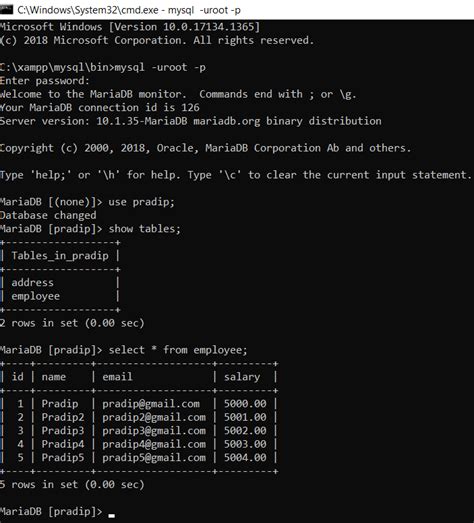The height and width of the screenshot is (523, 474).
Task: Click the salary value 5004.00
Action: (x=245, y=458)
